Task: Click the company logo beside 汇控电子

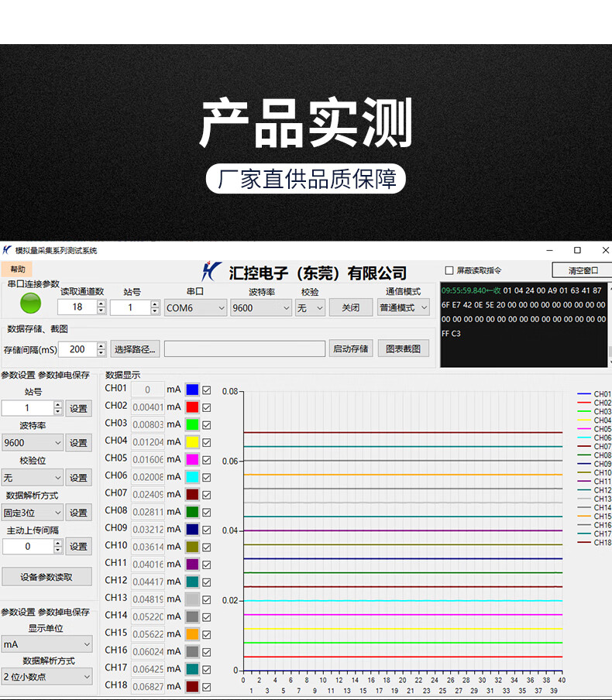Action: click(211, 272)
